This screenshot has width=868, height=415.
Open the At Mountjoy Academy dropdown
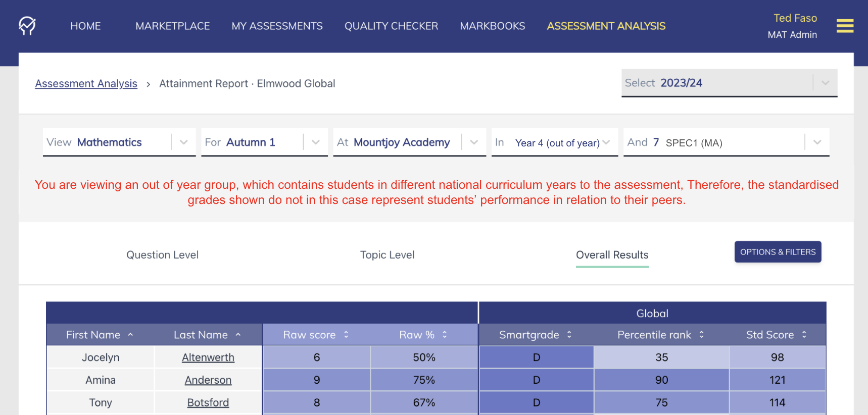[409, 142]
